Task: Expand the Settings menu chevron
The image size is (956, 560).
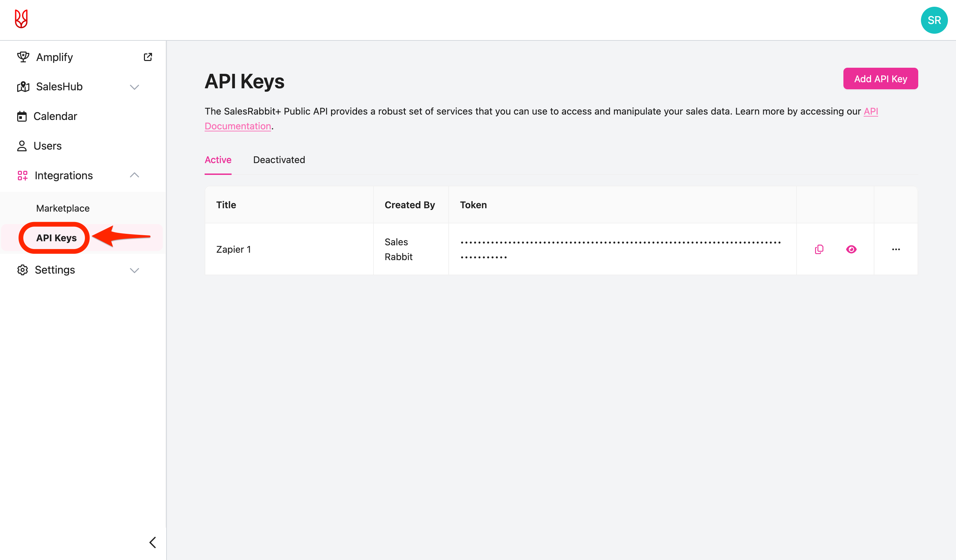Action: (134, 270)
